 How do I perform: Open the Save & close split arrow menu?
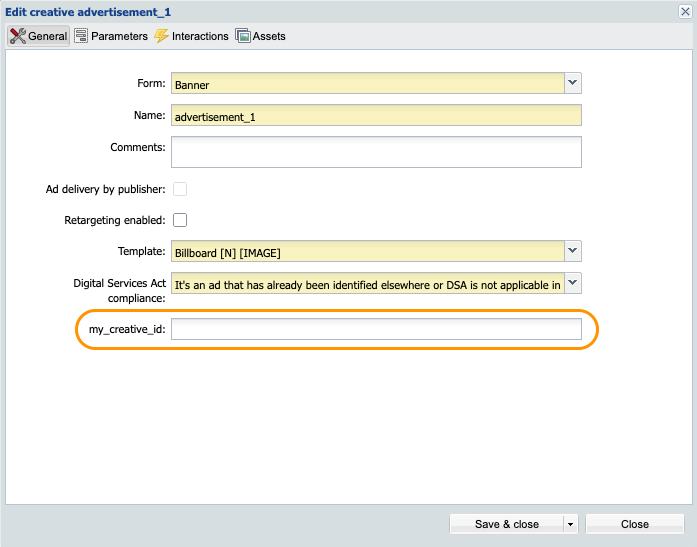(570, 524)
